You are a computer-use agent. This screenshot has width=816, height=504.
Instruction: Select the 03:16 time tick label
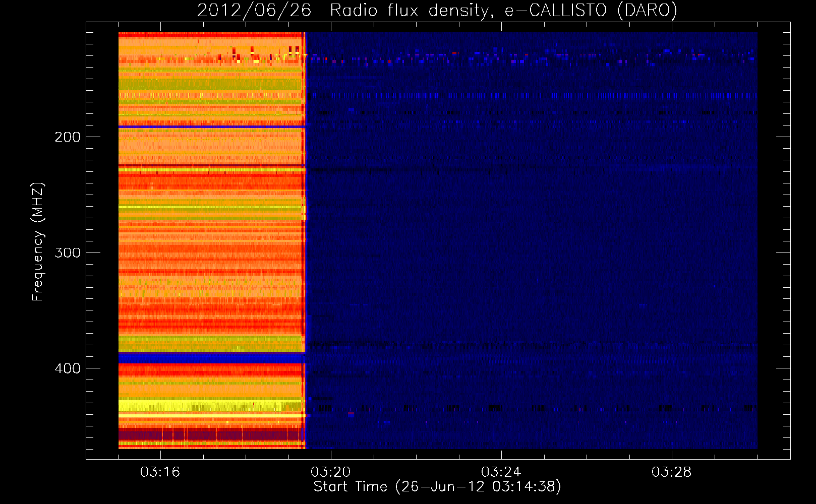[x=160, y=472]
